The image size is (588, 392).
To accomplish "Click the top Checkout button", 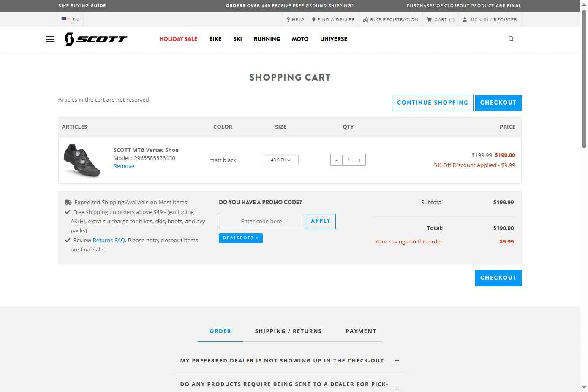I will [498, 103].
